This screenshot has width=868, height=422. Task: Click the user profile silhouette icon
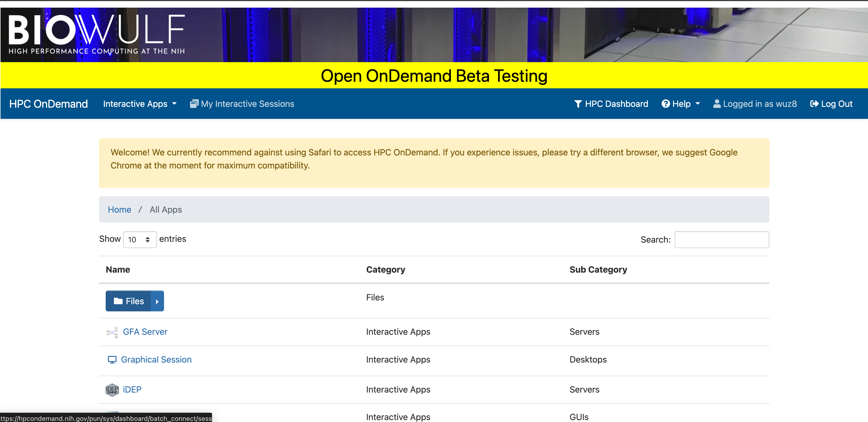(x=717, y=104)
